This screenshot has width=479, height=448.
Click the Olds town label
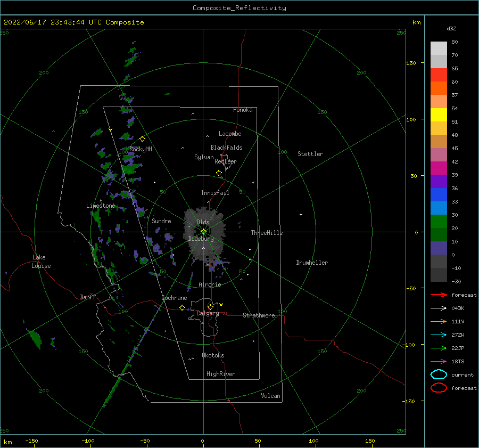203,222
